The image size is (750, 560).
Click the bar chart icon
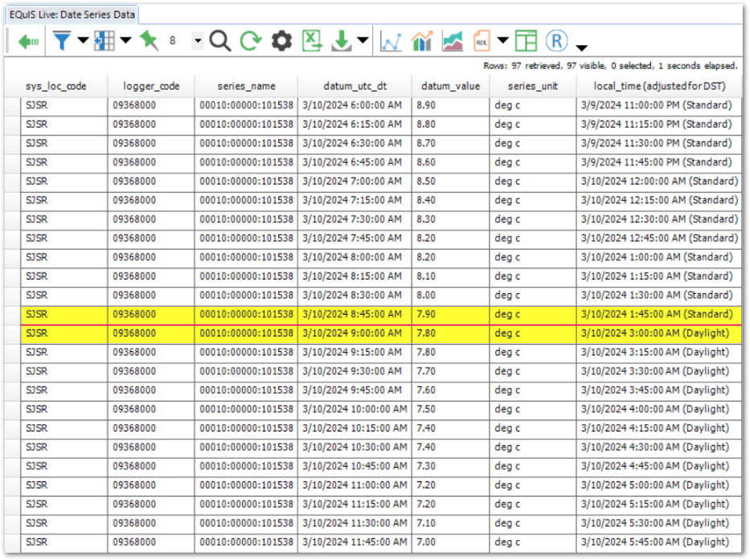(422, 42)
